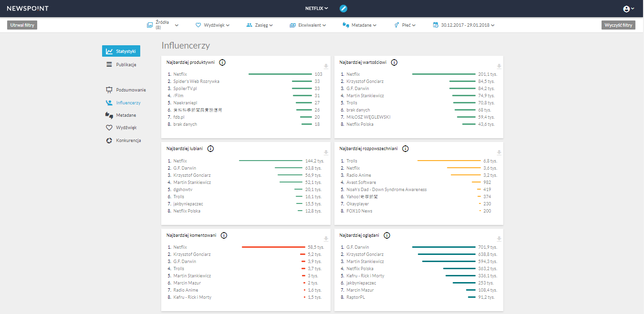This screenshot has width=644, height=314.
Task: Click Kefru - Rick i Morty in oglądani
Action: 365,276
